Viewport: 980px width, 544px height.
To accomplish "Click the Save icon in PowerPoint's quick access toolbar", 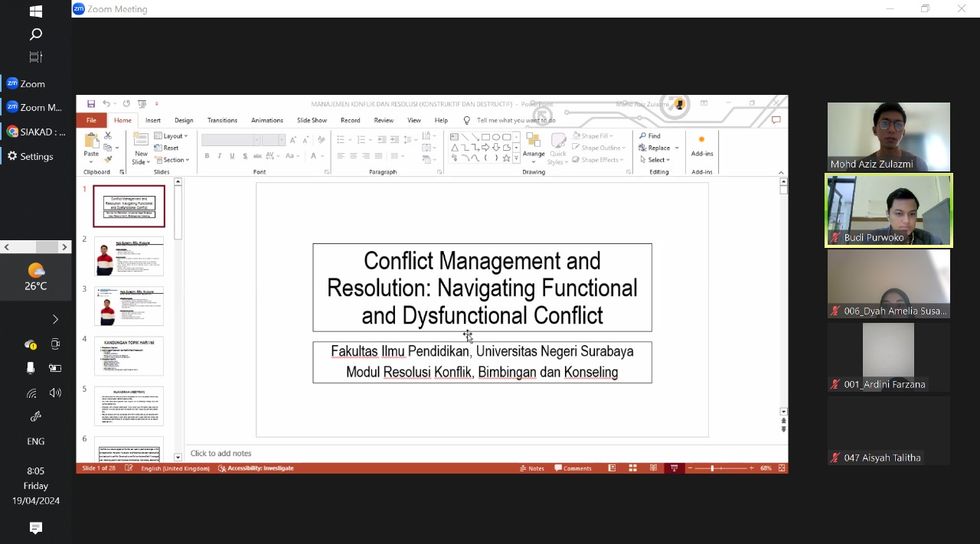I will click(x=91, y=104).
